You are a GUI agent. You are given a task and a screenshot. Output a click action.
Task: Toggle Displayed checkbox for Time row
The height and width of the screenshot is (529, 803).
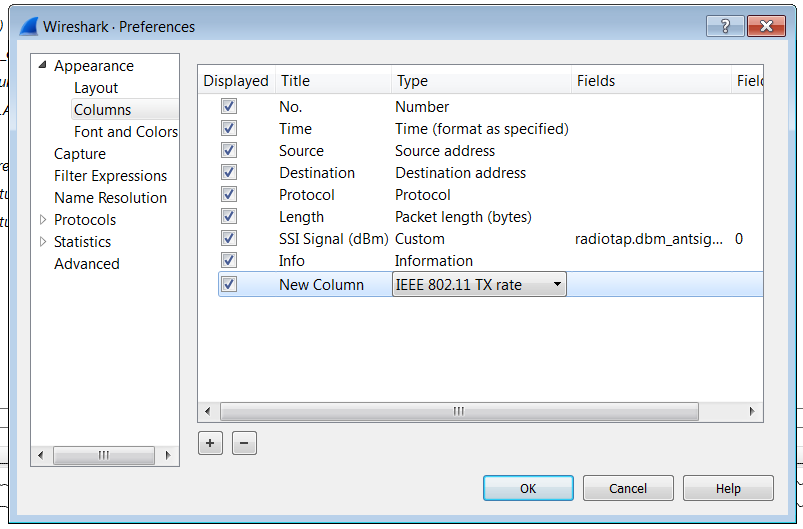coord(228,128)
